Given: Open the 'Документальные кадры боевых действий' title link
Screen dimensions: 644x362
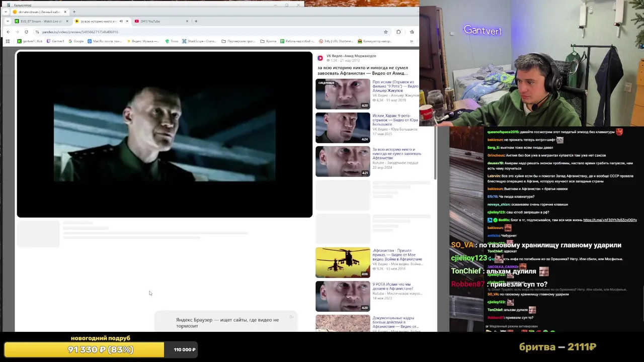Looking at the screenshot, I should [x=395, y=322].
